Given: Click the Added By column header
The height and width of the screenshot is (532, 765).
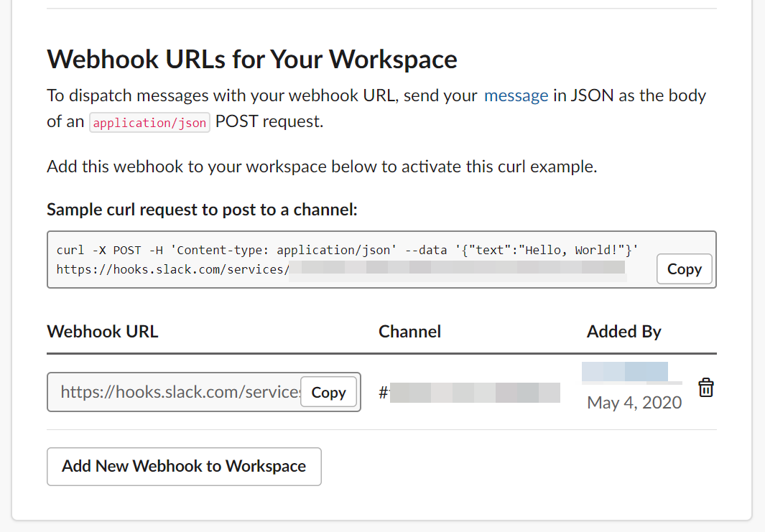Looking at the screenshot, I should 623,331.
